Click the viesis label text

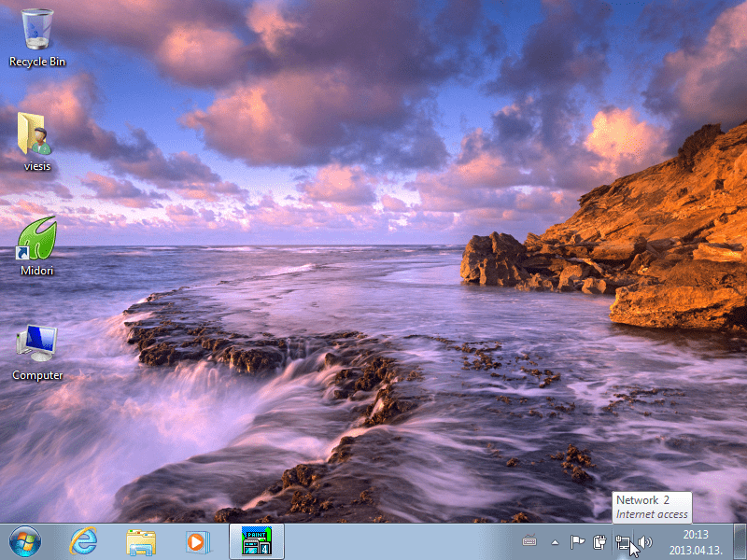click(37, 166)
